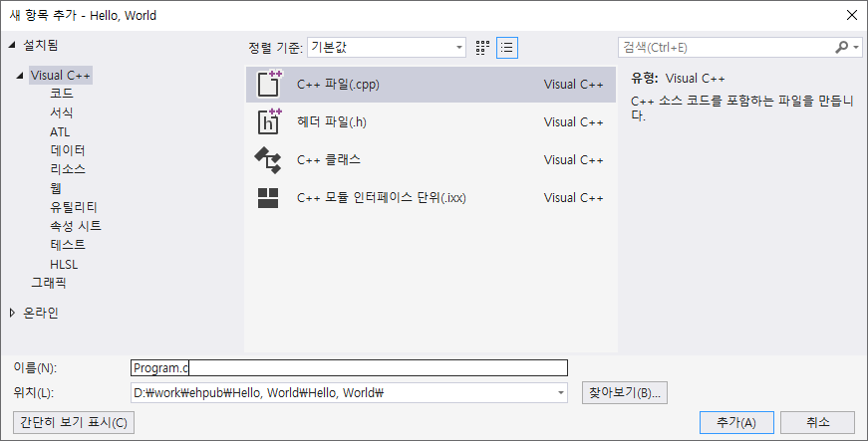Image resolution: width=868 pixels, height=441 pixels.
Task: Open the 위치 location dropdown arrow
Action: click(561, 393)
